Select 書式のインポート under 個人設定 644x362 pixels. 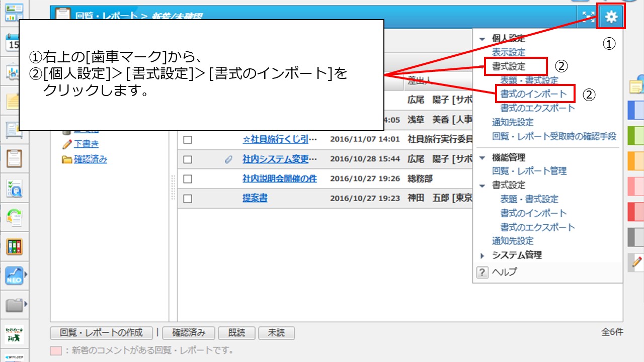[x=533, y=94]
